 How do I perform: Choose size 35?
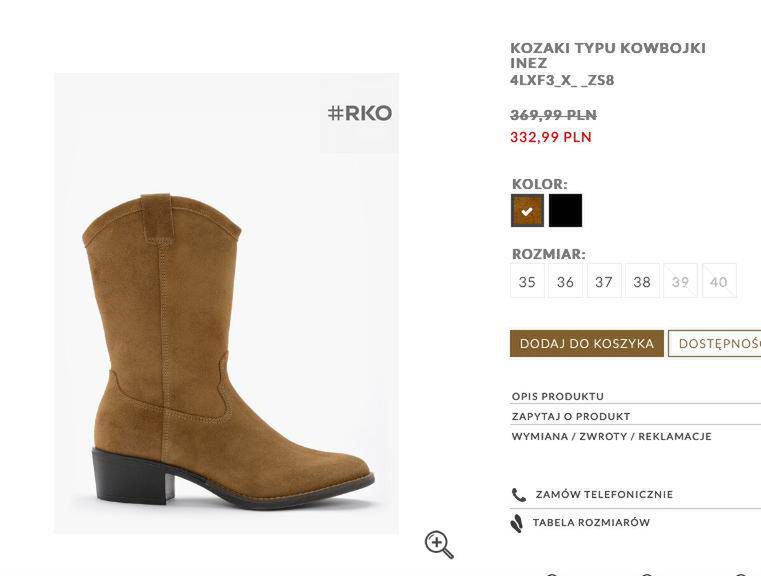coord(527,281)
